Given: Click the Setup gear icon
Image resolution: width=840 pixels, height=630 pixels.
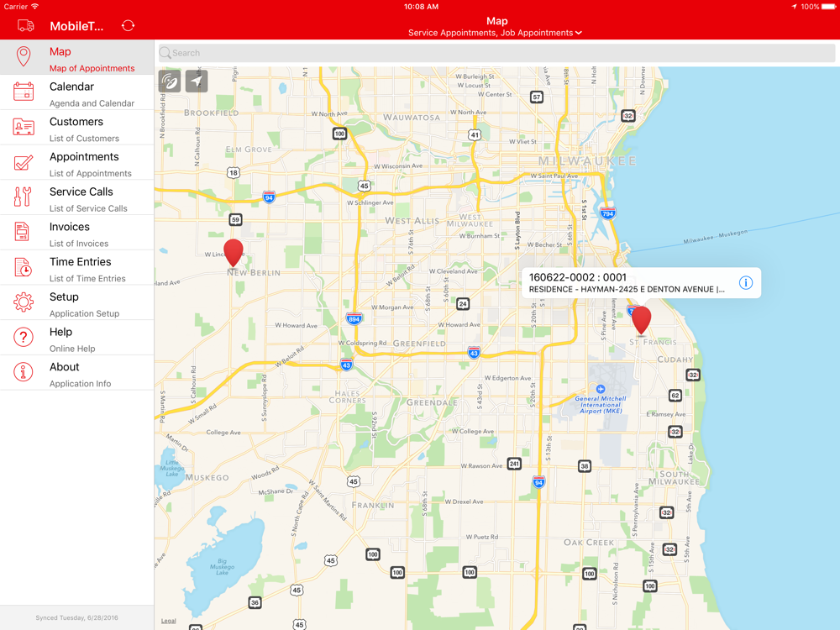Looking at the screenshot, I should (24, 302).
